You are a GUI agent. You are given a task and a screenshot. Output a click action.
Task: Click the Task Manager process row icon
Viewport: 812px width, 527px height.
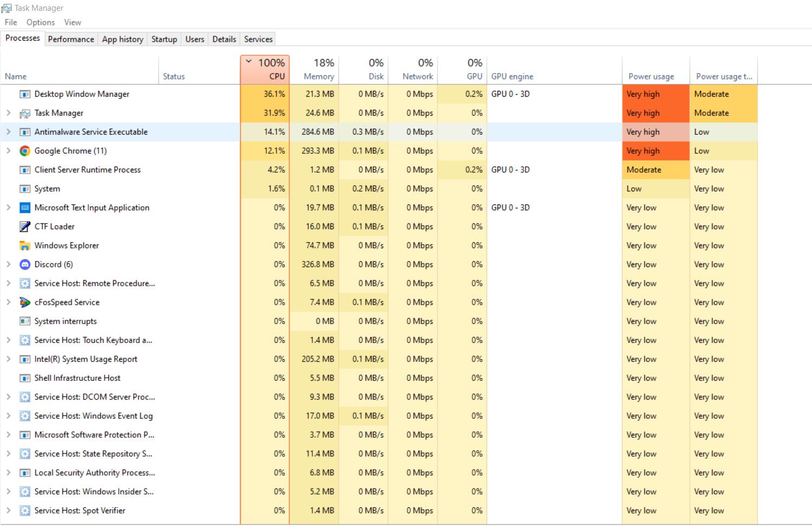coord(25,113)
